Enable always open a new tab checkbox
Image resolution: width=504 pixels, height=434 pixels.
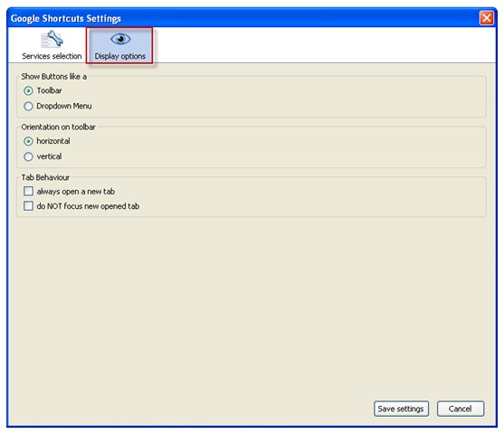(x=28, y=191)
